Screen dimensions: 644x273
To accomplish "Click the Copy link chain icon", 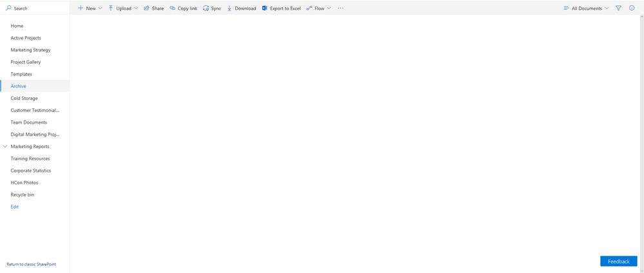I will point(173,8).
